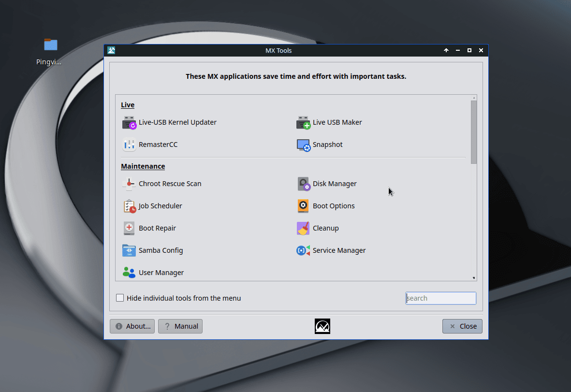
Task: Select the Boot Options label
Action: point(334,205)
